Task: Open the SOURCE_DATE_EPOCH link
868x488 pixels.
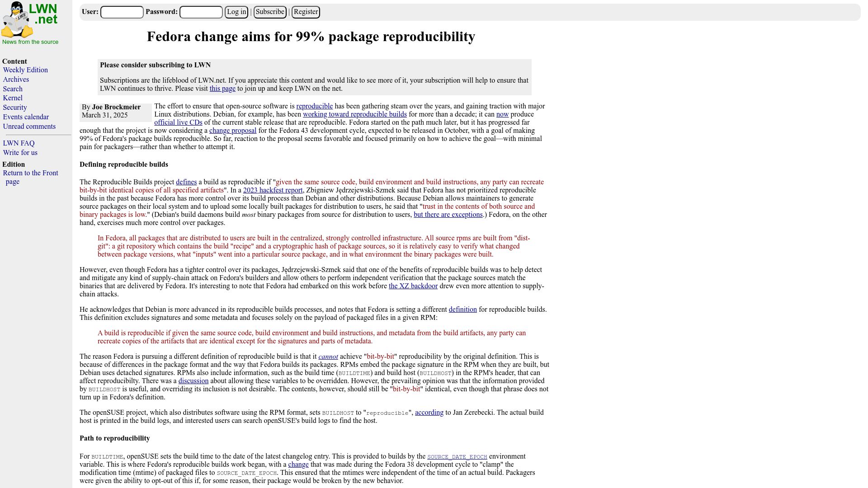Action: pyautogui.click(x=457, y=457)
